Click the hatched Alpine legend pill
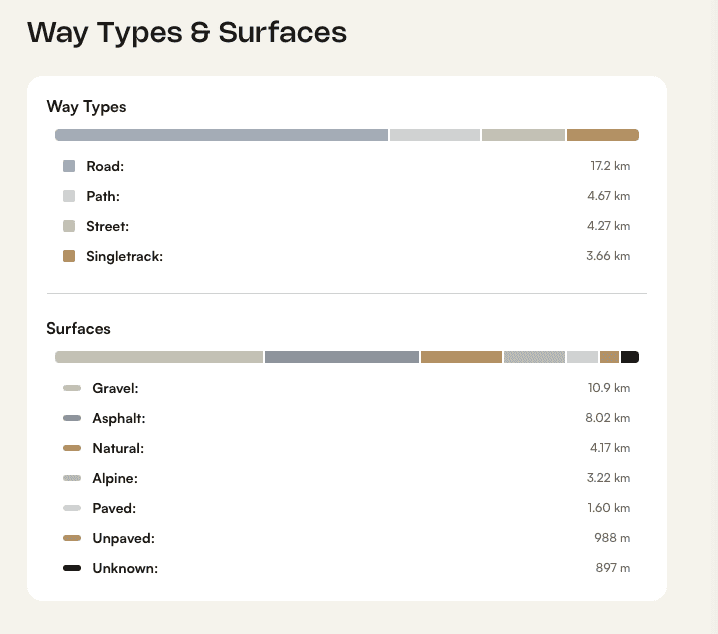Screen dimensions: 718x634 tap(72, 478)
